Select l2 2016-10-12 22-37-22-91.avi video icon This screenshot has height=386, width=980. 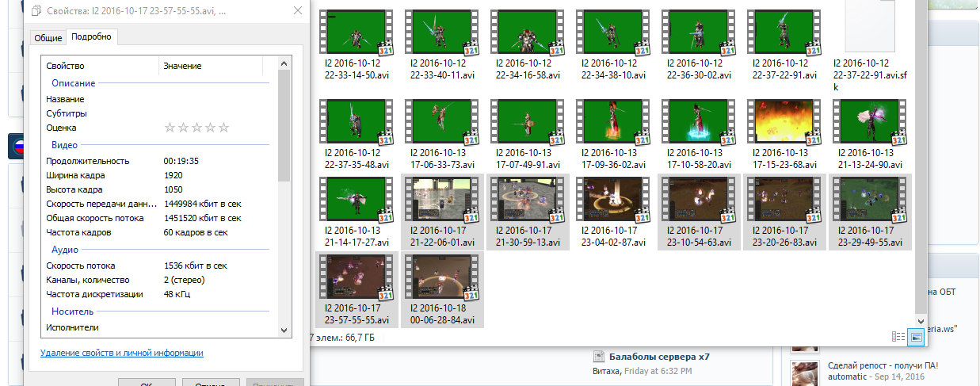point(784,32)
